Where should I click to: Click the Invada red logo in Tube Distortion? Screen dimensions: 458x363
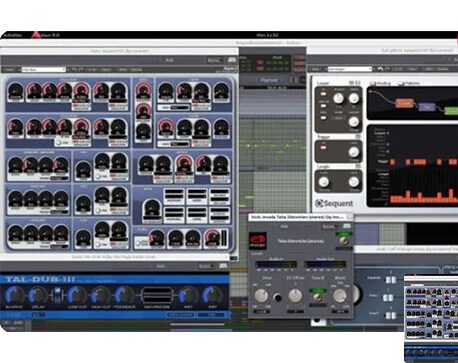click(x=258, y=241)
